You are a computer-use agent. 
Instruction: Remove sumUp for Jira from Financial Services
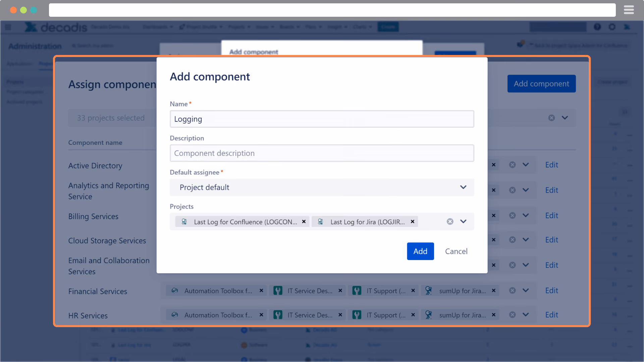(x=494, y=291)
